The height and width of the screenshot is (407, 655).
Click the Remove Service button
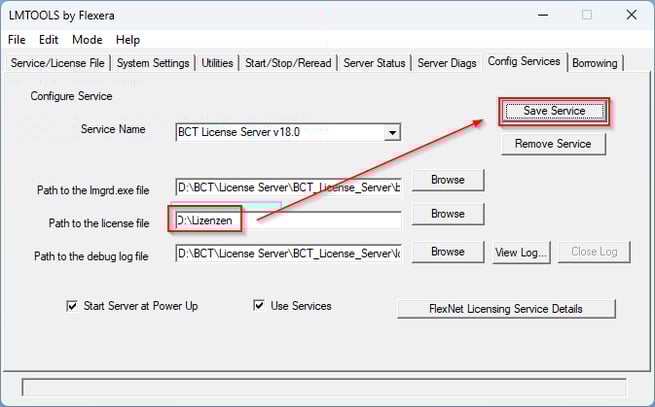point(553,144)
